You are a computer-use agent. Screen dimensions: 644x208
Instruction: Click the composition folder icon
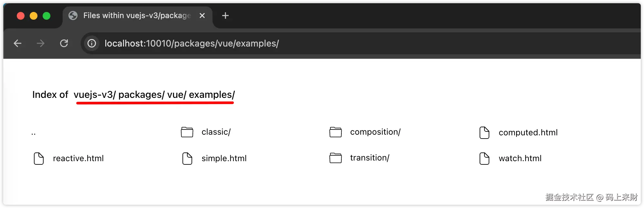tap(336, 132)
